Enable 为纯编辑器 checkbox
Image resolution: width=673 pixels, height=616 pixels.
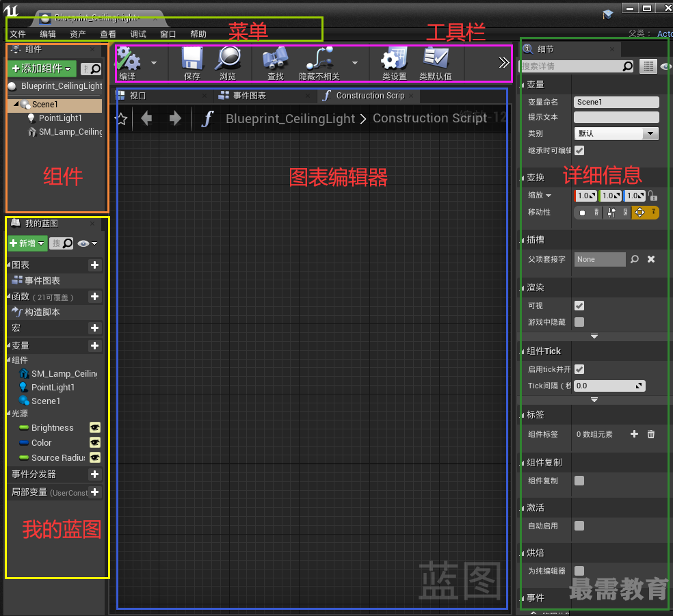(x=579, y=570)
